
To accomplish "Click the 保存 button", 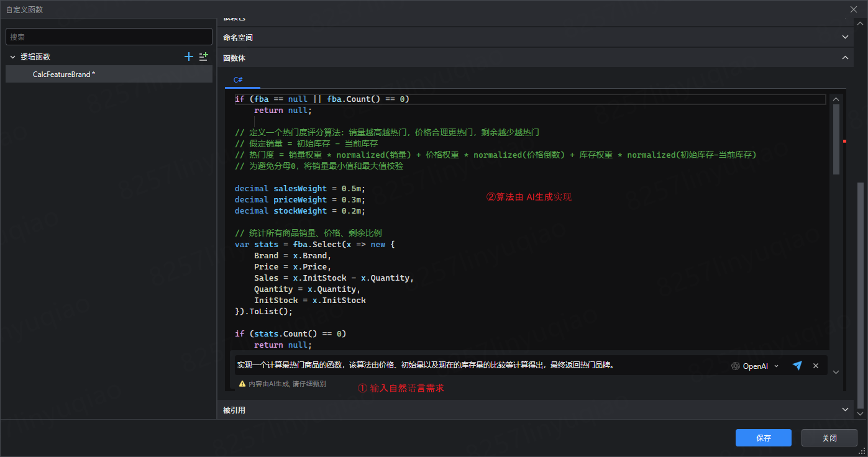I will 763,438.
